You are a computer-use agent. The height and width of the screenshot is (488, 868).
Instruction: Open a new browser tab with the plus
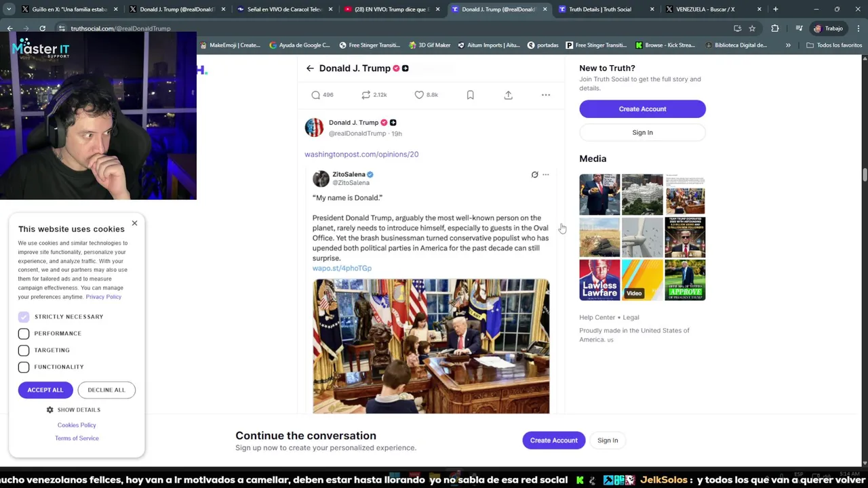pyautogui.click(x=775, y=9)
